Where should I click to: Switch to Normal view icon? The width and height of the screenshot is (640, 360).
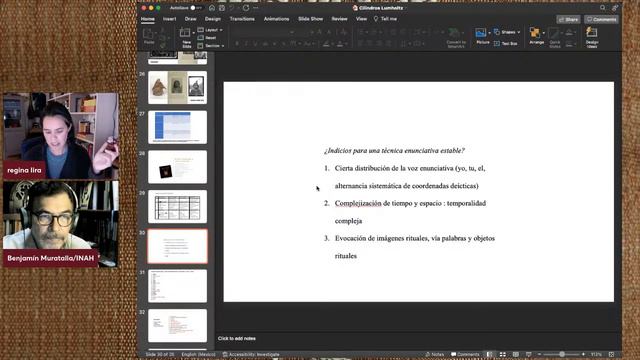tap(489, 354)
